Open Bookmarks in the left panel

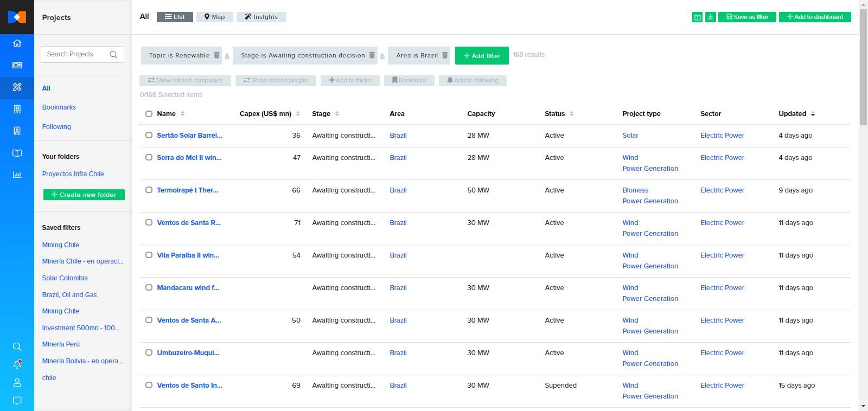[59, 107]
